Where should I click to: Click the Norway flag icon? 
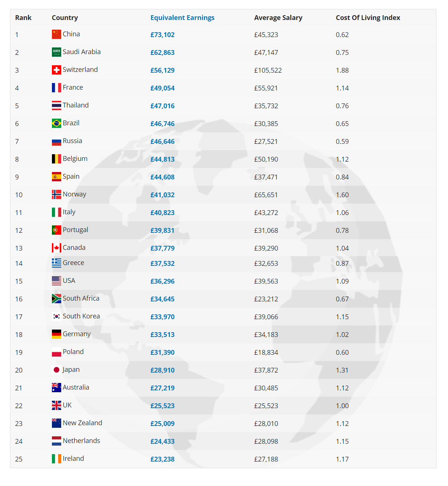[x=56, y=195]
